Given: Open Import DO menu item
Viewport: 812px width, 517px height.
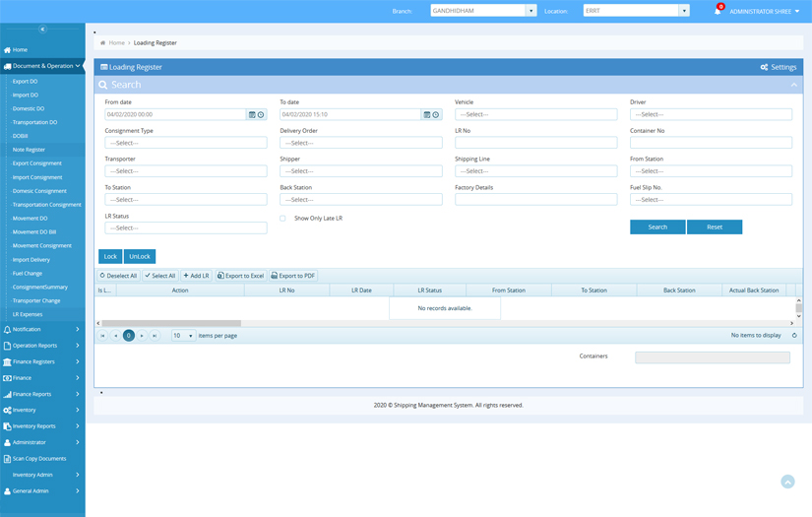Looking at the screenshot, I should (26, 96).
